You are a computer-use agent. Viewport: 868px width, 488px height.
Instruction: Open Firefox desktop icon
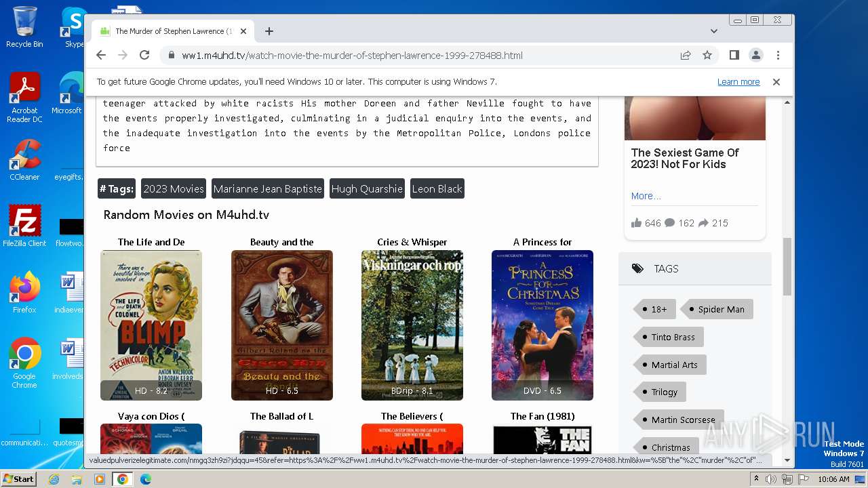click(x=24, y=293)
